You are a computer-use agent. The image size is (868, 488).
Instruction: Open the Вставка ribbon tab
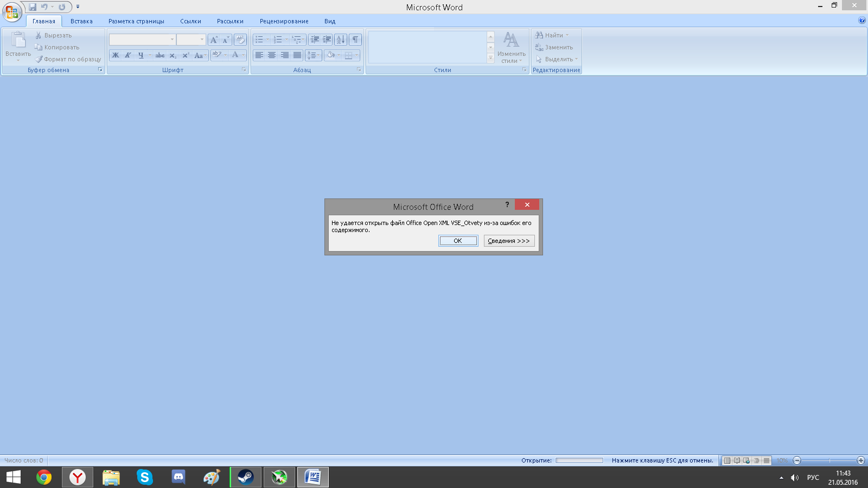81,21
